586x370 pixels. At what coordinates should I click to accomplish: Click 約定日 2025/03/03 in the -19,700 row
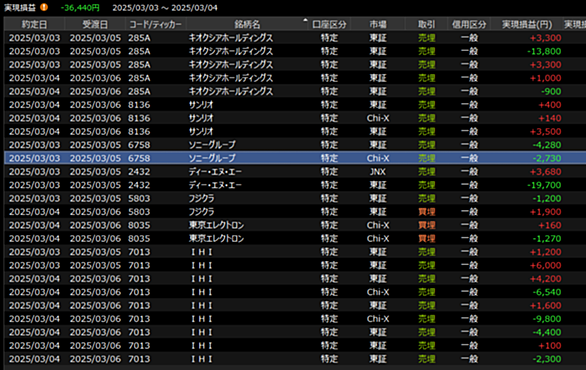pyautogui.click(x=34, y=185)
